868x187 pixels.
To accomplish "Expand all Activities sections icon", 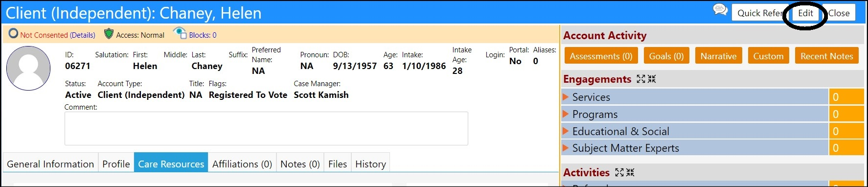I will click(619, 172).
